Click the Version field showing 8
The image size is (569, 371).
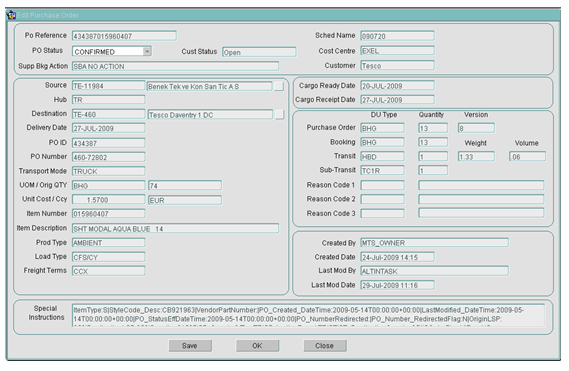(476, 128)
